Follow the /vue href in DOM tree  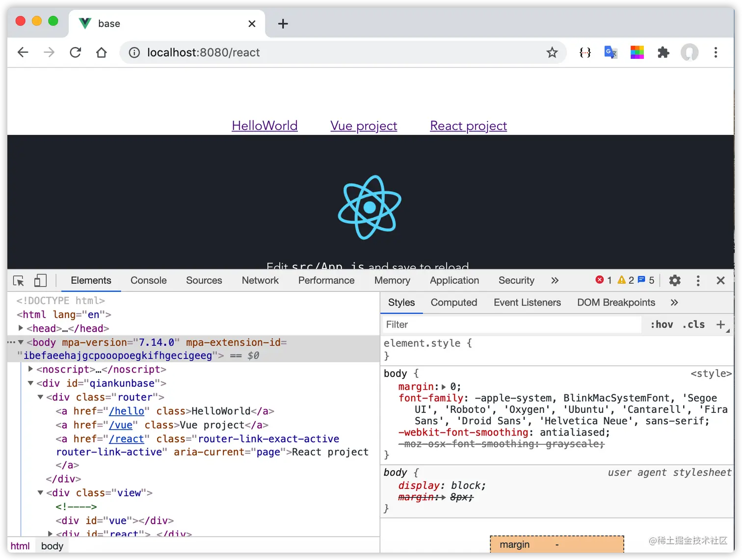121,425
